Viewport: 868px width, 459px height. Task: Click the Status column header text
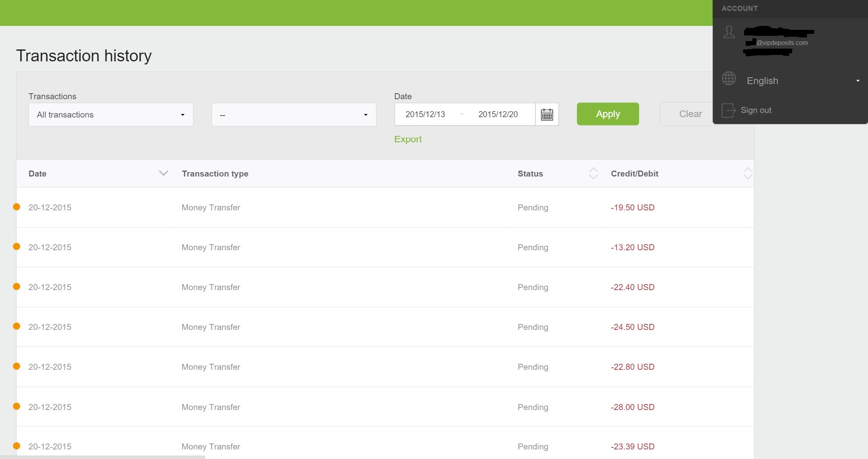pos(530,174)
